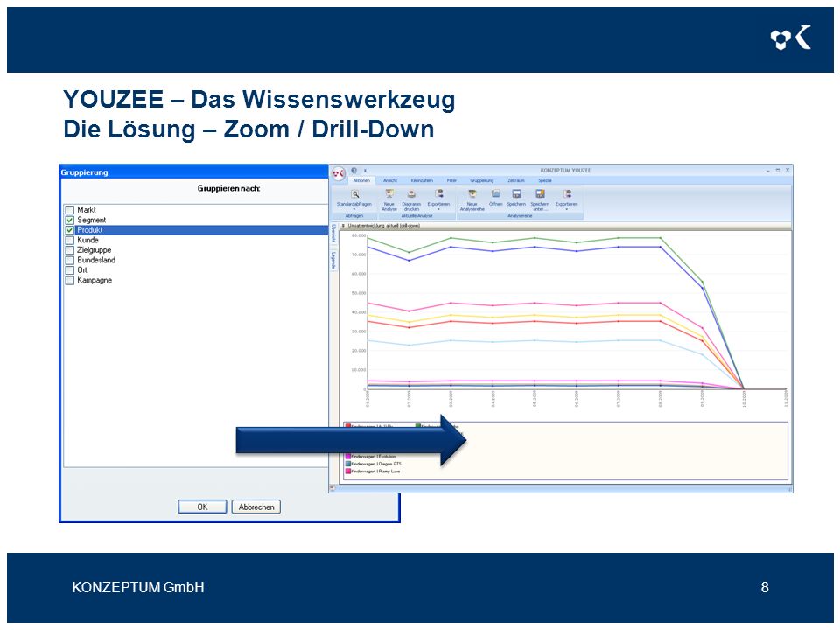840x630 pixels.
Task: Enable the Kunde grouping checkbox
Action: (x=70, y=241)
